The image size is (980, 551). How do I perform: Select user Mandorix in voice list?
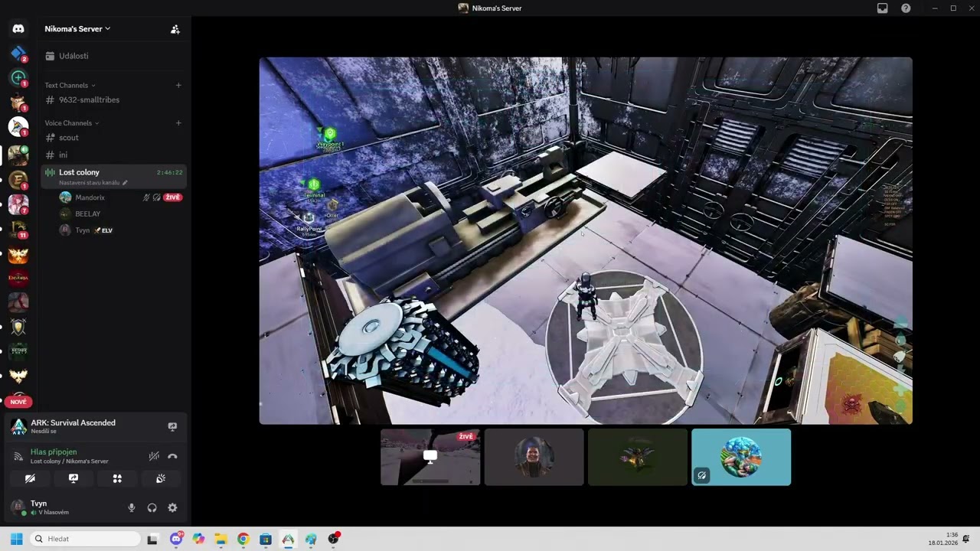click(x=90, y=197)
